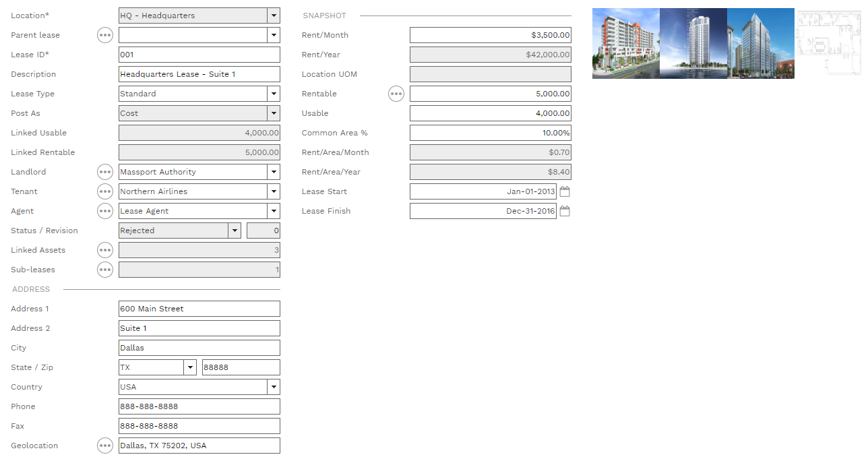
Task: Click the Common Area % field
Action: point(490,133)
